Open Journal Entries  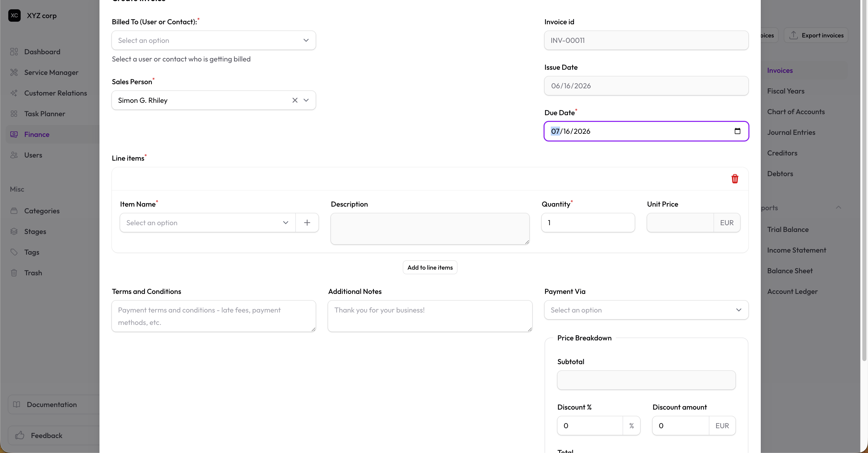click(791, 132)
